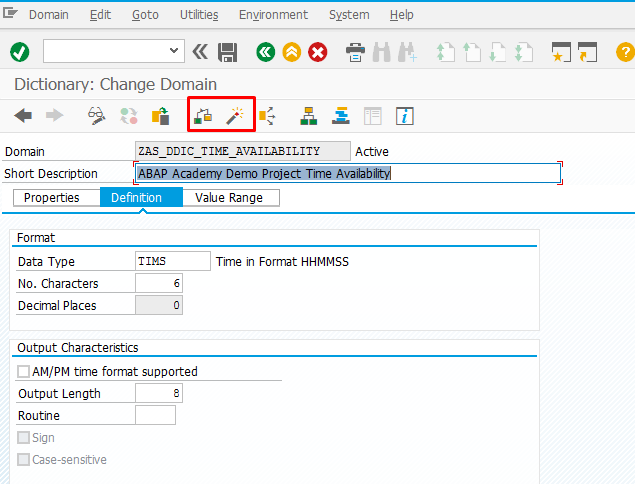Check the domain with the scales icon
635x484 pixels.
(203, 116)
